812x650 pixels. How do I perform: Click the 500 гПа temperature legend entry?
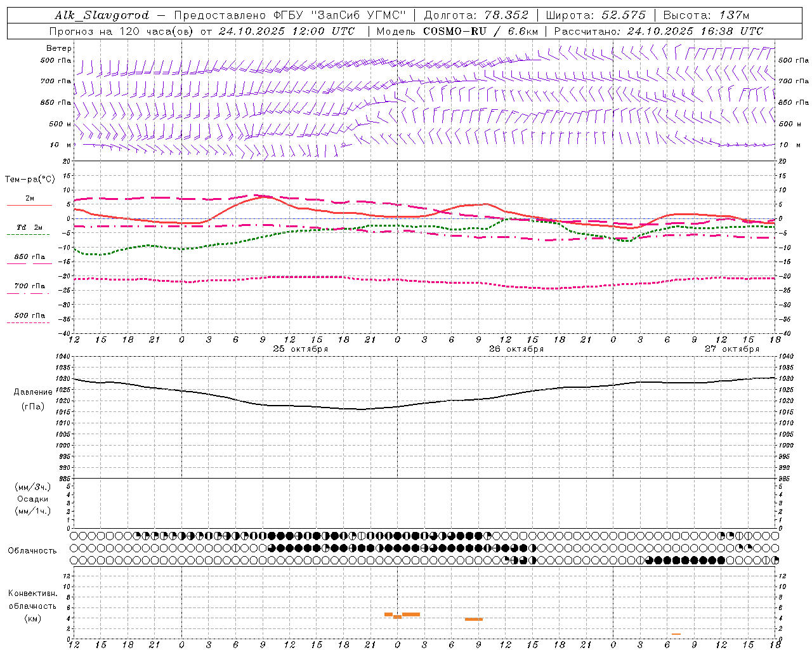(x=30, y=315)
